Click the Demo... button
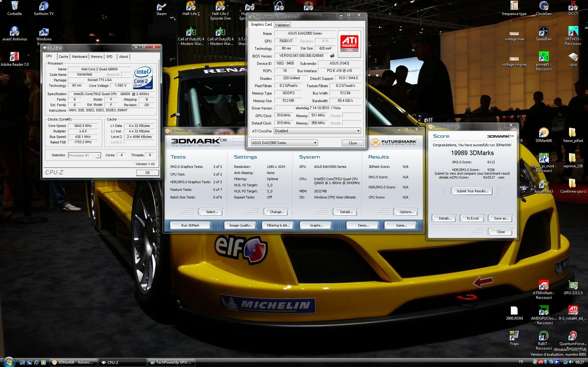The height and width of the screenshot is (367, 588). [363, 225]
